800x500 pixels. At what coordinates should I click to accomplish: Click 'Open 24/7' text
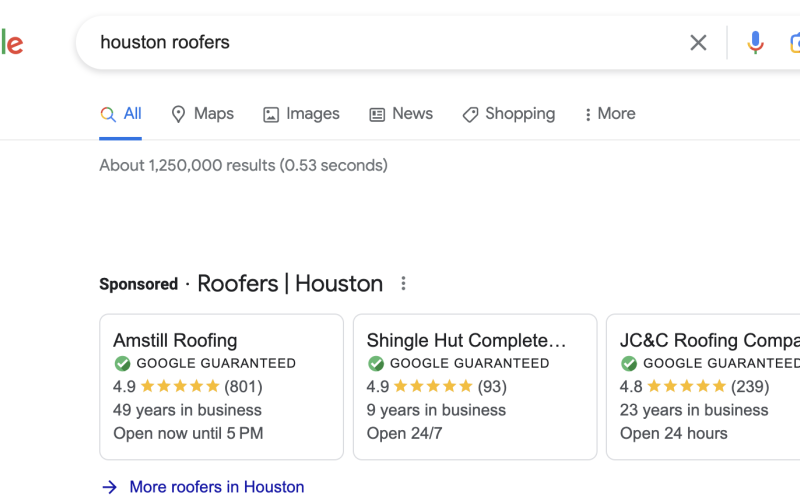(405, 434)
